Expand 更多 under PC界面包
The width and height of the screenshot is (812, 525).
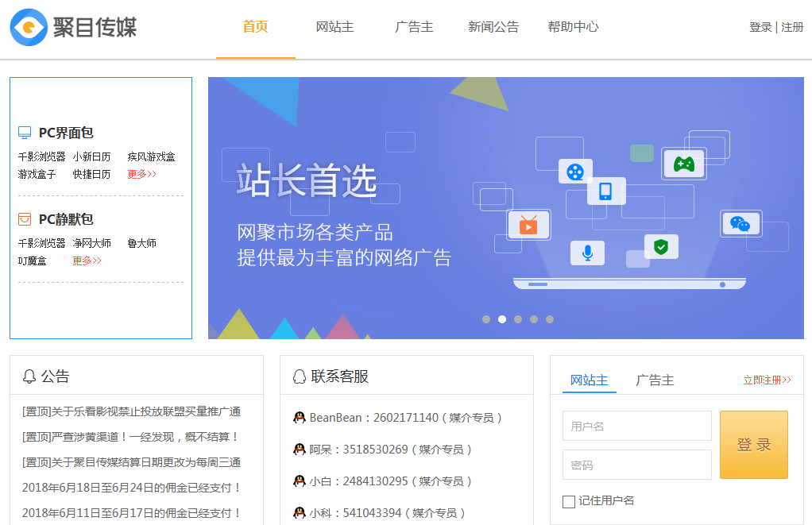[142, 174]
